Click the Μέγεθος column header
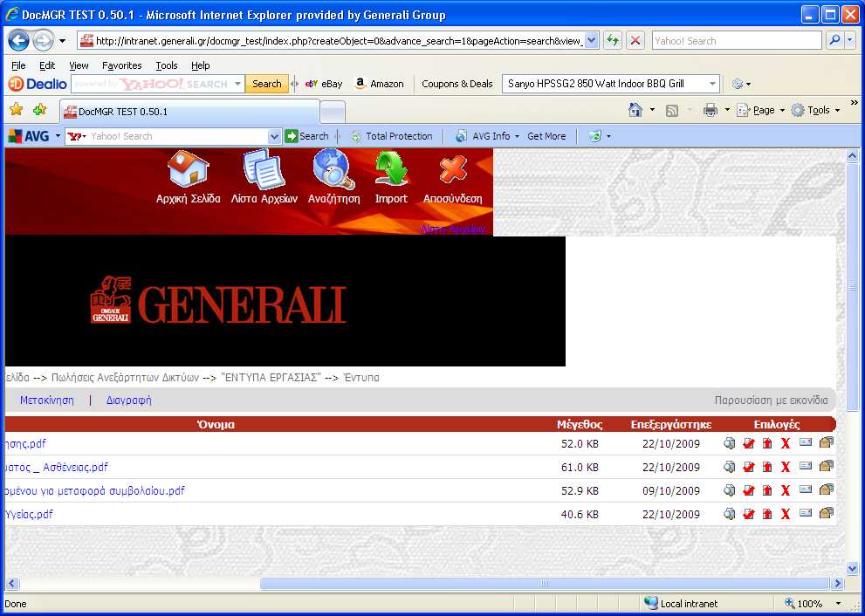Viewport: 865px width, 616px height. (580, 425)
